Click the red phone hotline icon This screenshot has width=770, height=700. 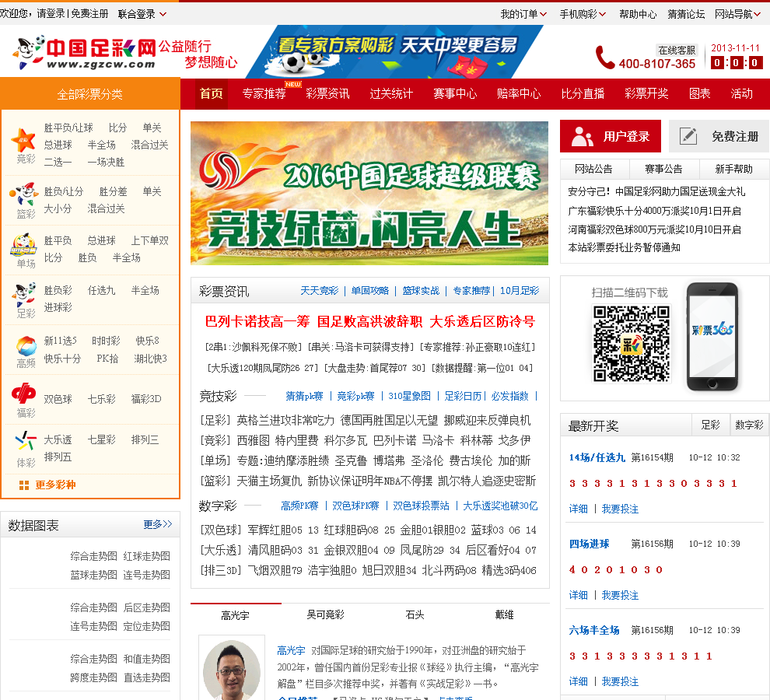tap(604, 58)
